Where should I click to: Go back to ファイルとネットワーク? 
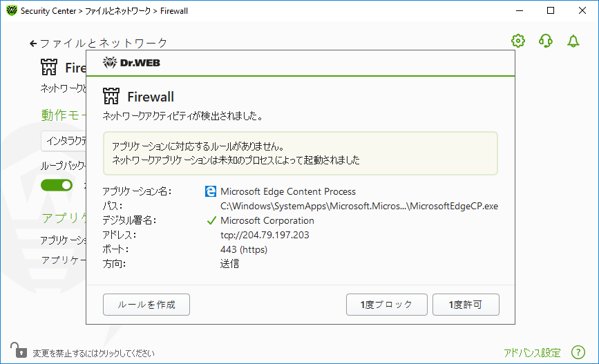[x=99, y=43]
